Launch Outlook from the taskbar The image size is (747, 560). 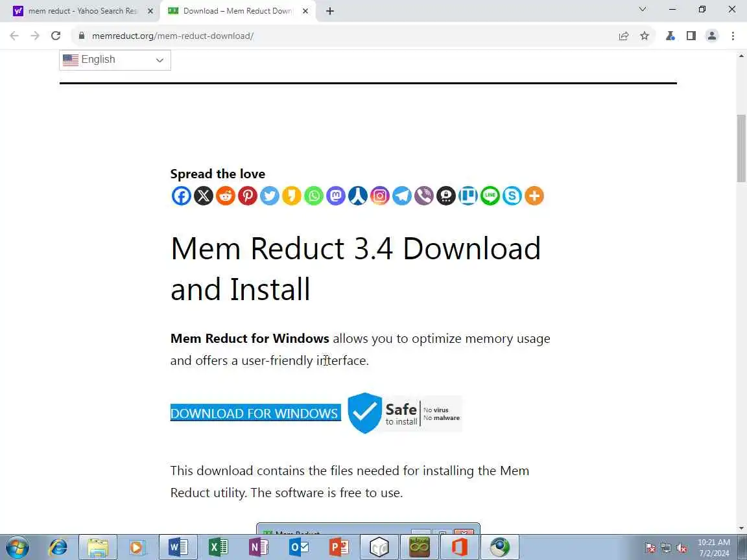[x=299, y=548]
